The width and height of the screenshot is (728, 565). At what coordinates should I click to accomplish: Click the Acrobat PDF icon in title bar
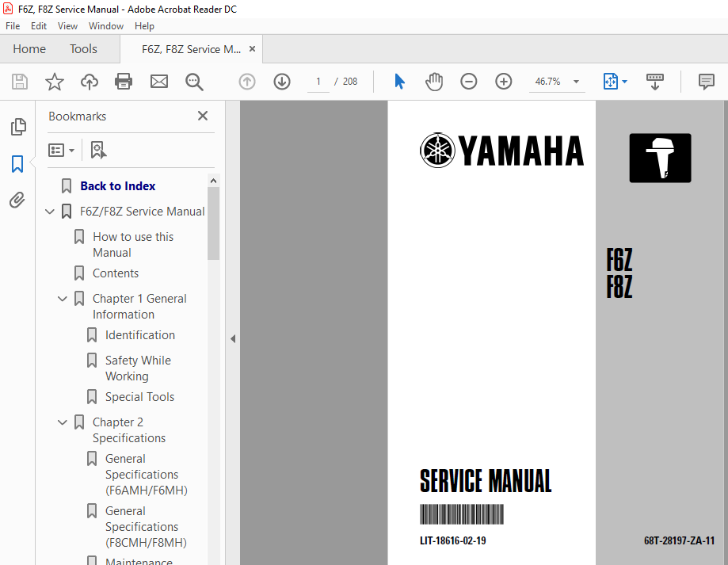8,9
